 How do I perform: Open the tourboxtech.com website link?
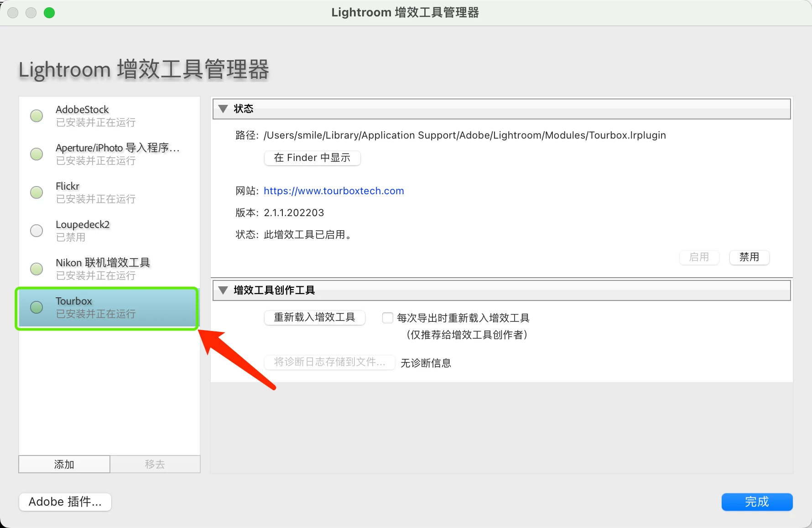(334, 191)
